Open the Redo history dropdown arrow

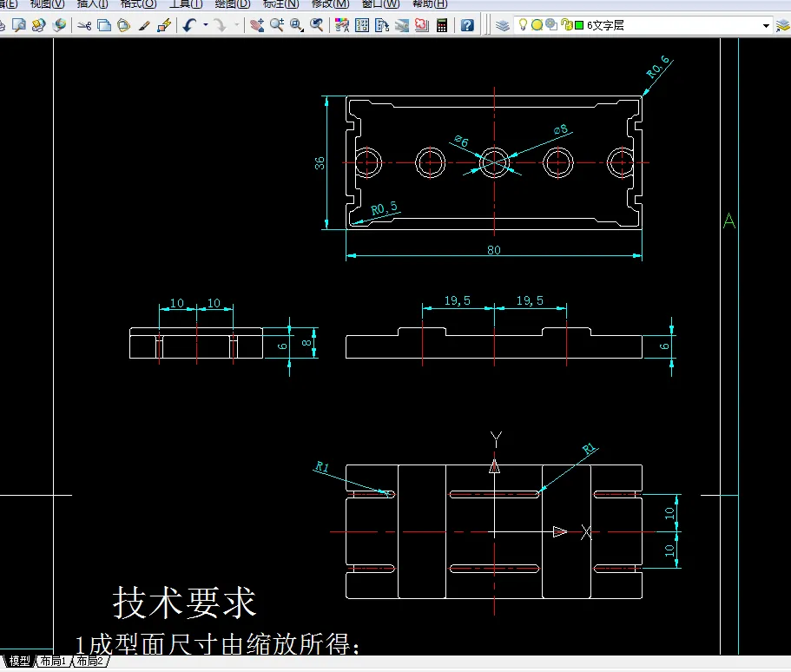pyautogui.click(x=236, y=24)
